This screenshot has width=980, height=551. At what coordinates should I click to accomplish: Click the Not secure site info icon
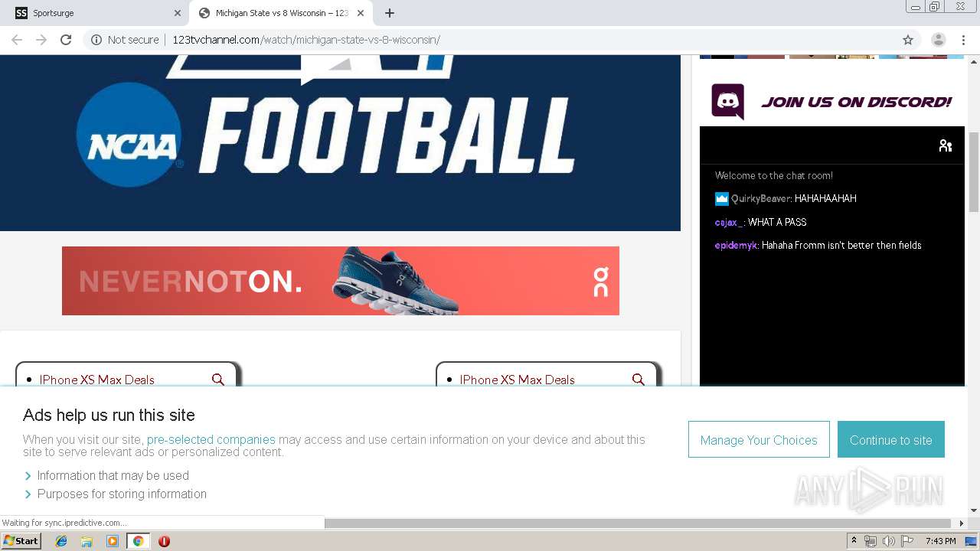(x=96, y=40)
